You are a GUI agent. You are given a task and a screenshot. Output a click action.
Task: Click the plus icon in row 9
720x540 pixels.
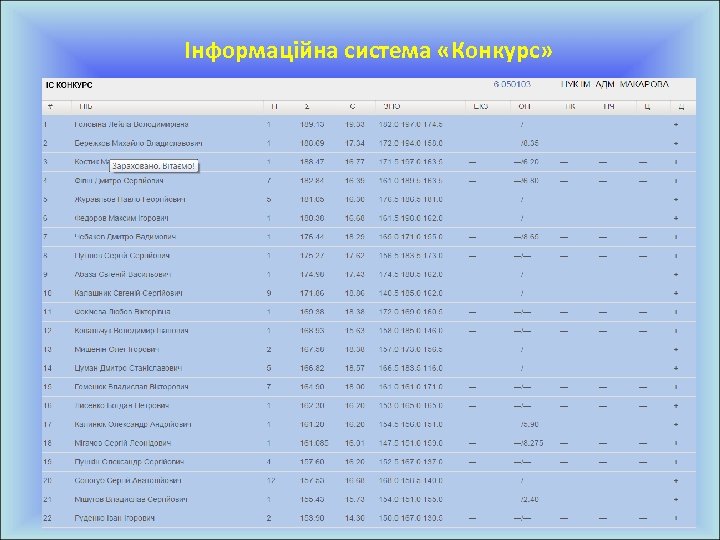[x=676, y=275]
